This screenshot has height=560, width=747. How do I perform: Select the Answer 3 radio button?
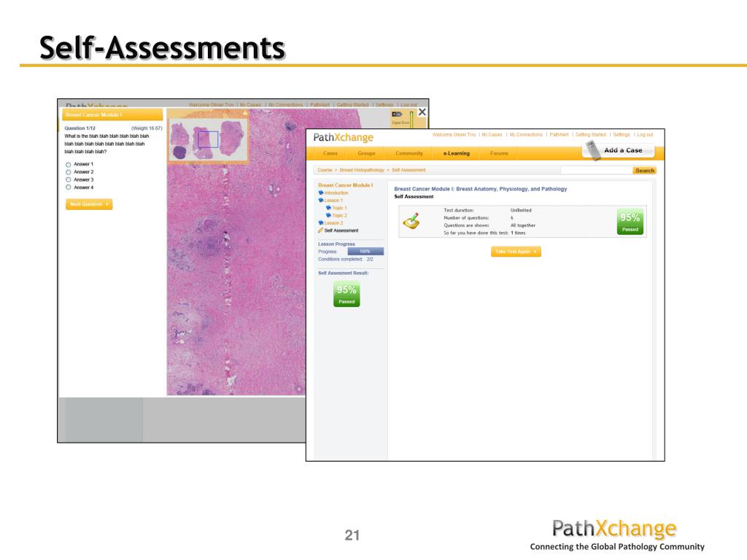68,179
